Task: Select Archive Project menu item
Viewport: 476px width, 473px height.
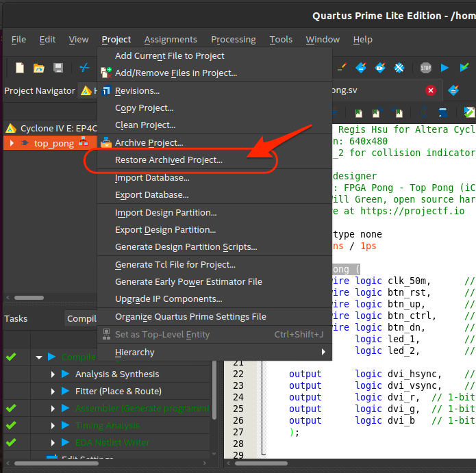Action: click(214, 142)
